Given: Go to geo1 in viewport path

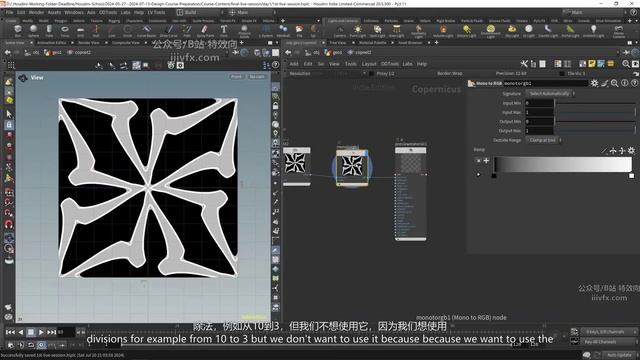Looking at the screenshot, I should tap(53, 52).
